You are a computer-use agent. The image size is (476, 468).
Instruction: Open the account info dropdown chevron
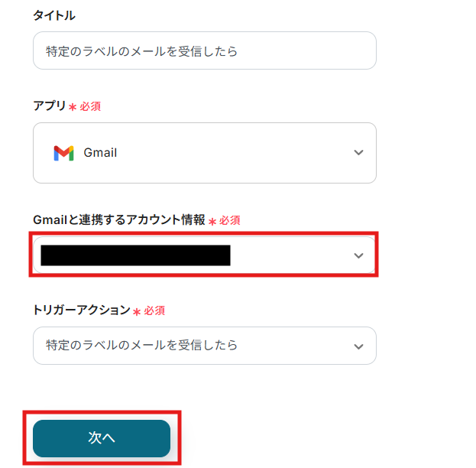click(x=358, y=255)
